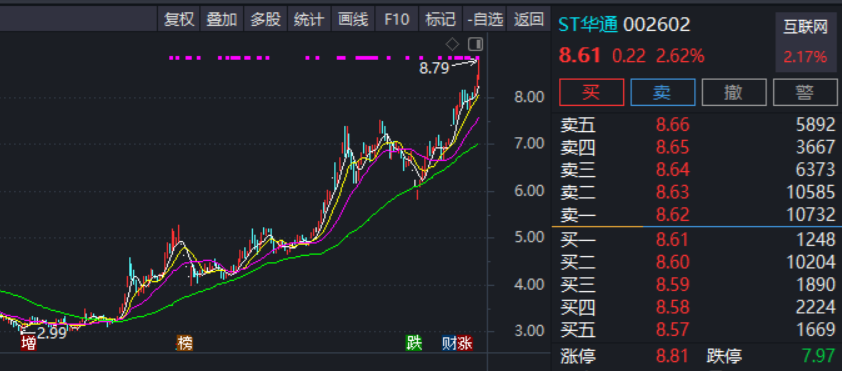842x371 pixels.
Task: Select the 多股 multi-stock view
Action: click(x=266, y=20)
